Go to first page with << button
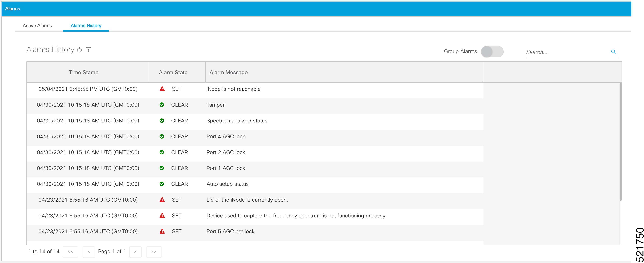 (70, 252)
